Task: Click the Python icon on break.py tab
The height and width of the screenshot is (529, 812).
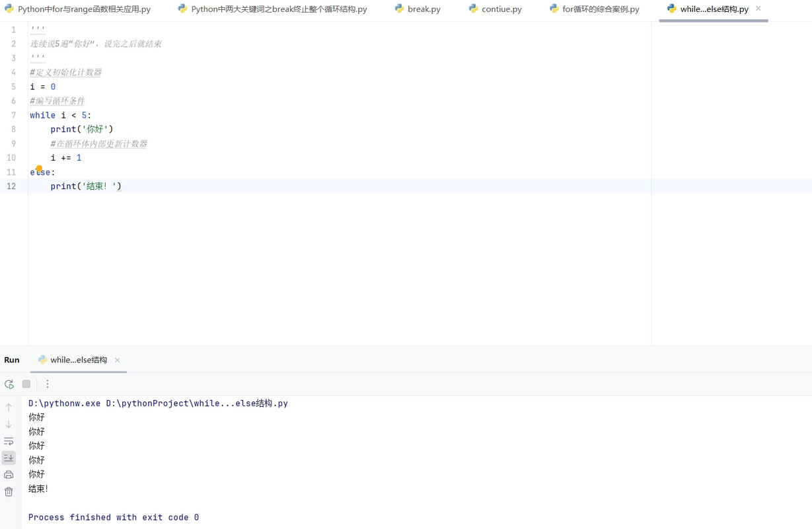Action: [x=400, y=9]
